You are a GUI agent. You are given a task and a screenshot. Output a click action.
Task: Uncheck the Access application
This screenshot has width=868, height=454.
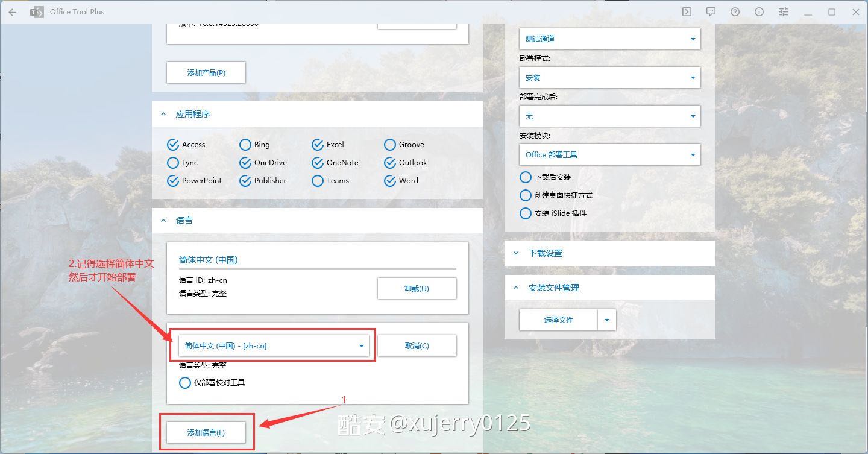(173, 145)
